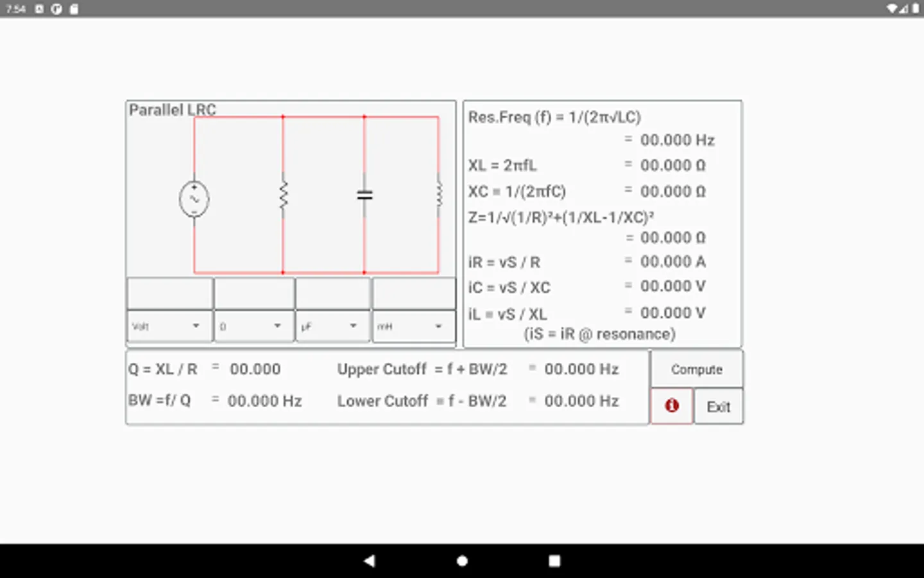The height and width of the screenshot is (578, 924).
Task: Open the µF capacitance unit dropdown
Action: pyautogui.click(x=332, y=326)
